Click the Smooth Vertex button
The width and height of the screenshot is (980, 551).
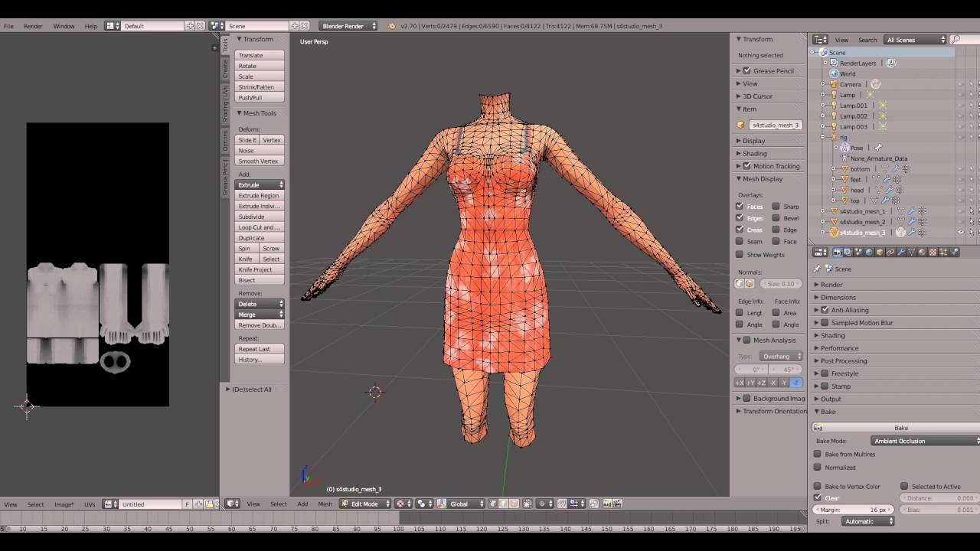pos(260,161)
